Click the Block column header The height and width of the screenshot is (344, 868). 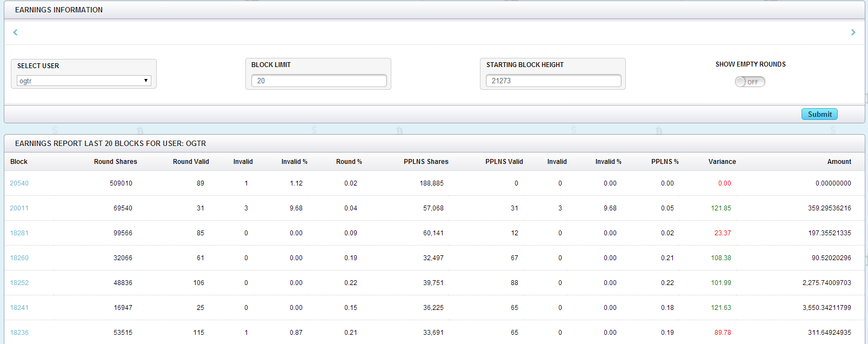point(19,162)
